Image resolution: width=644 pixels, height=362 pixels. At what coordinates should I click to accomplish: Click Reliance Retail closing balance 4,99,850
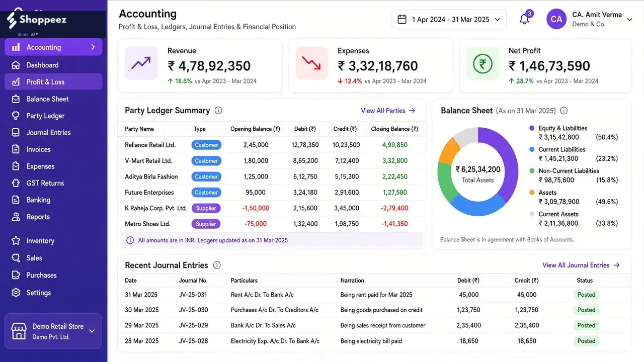395,145
